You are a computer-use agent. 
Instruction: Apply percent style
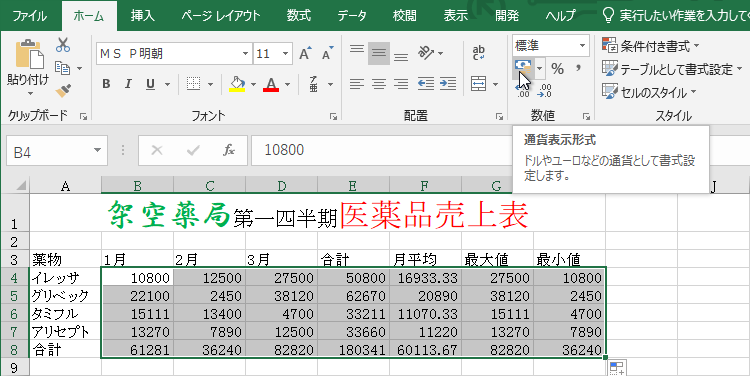pyautogui.click(x=557, y=69)
